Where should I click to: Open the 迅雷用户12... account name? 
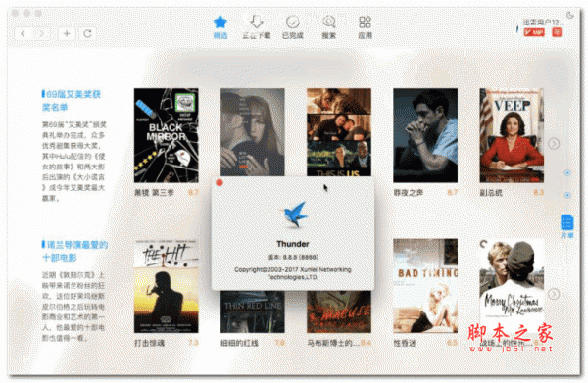(x=543, y=23)
